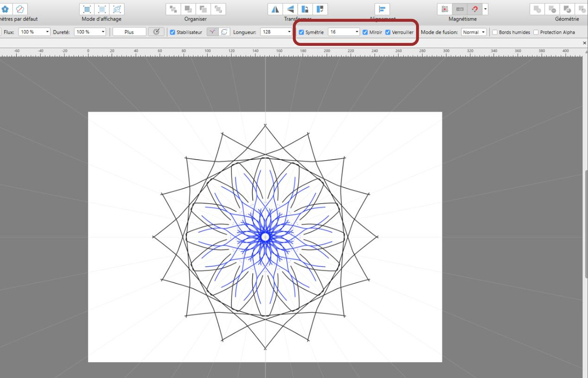
Task: Click the Plus button
Action: (x=129, y=32)
